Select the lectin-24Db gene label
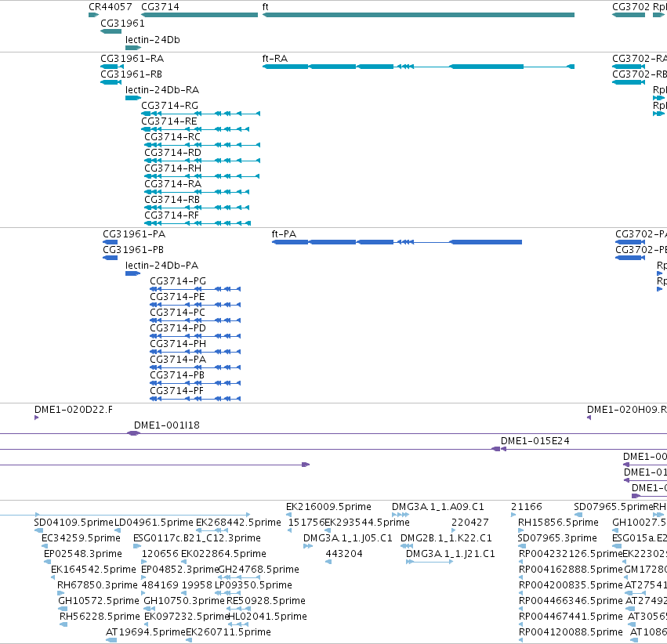This screenshot has height=644, width=667. (x=153, y=39)
